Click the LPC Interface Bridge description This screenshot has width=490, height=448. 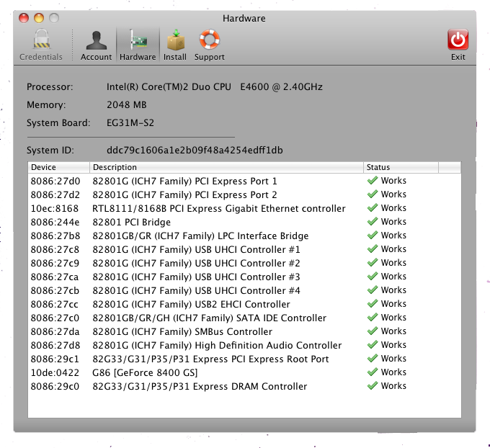tap(200, 236)
